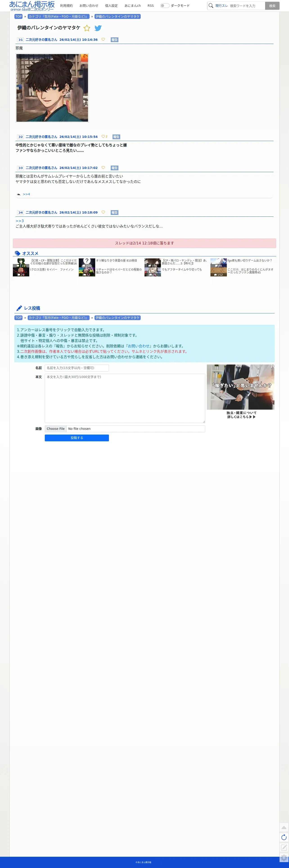Open the RSS menu item
This screenshot has height=868, width=289.
tap(151, 6)
